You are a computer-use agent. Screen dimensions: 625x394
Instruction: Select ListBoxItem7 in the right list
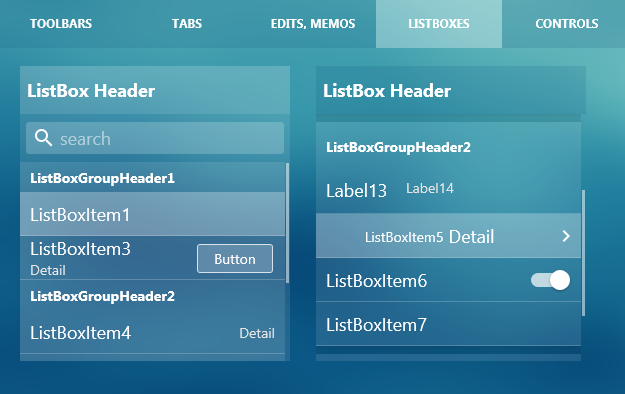(x=448, y=324)
